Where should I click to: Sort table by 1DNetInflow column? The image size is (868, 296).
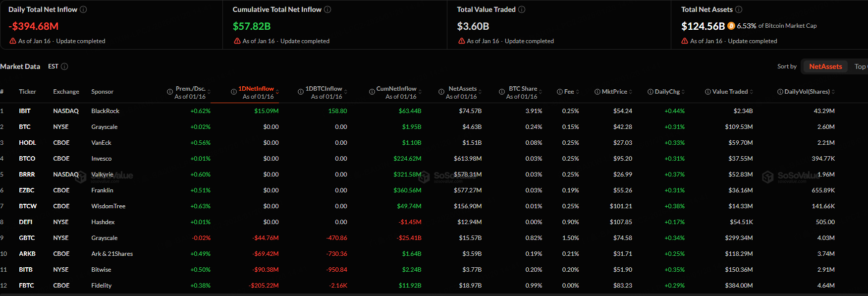(x=256, y=89)
